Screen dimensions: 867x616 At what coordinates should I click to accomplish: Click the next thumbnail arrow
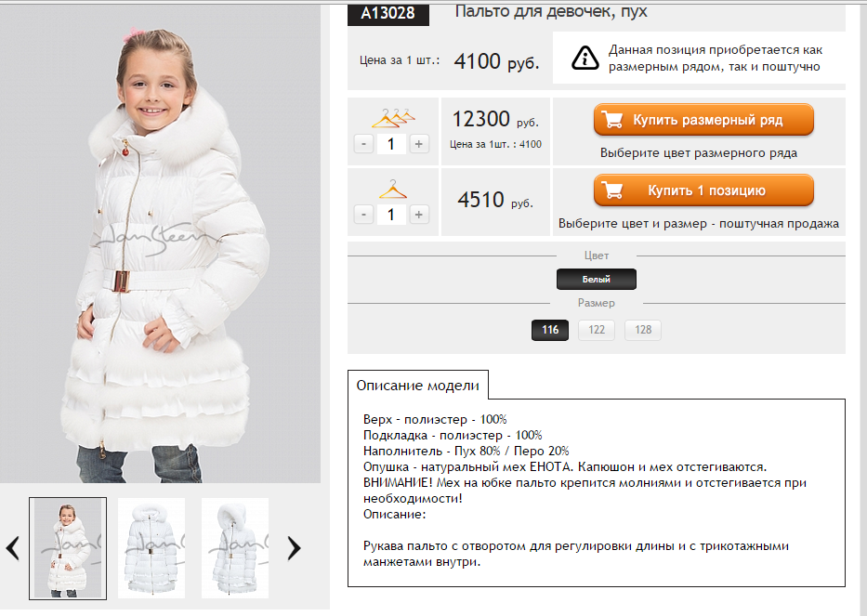pyautogui.click(x=295, y=548)
